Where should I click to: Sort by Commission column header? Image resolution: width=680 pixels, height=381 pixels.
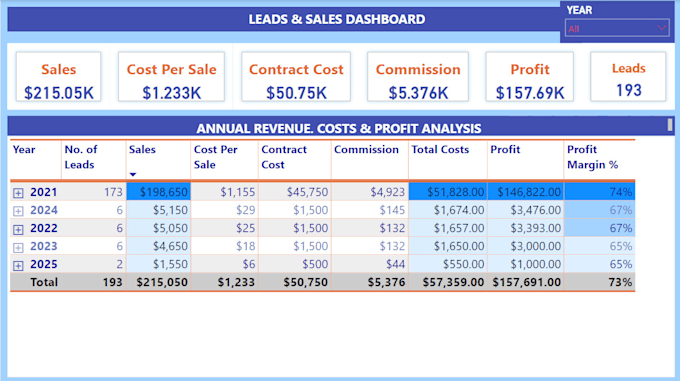click(x=366, y=150)
